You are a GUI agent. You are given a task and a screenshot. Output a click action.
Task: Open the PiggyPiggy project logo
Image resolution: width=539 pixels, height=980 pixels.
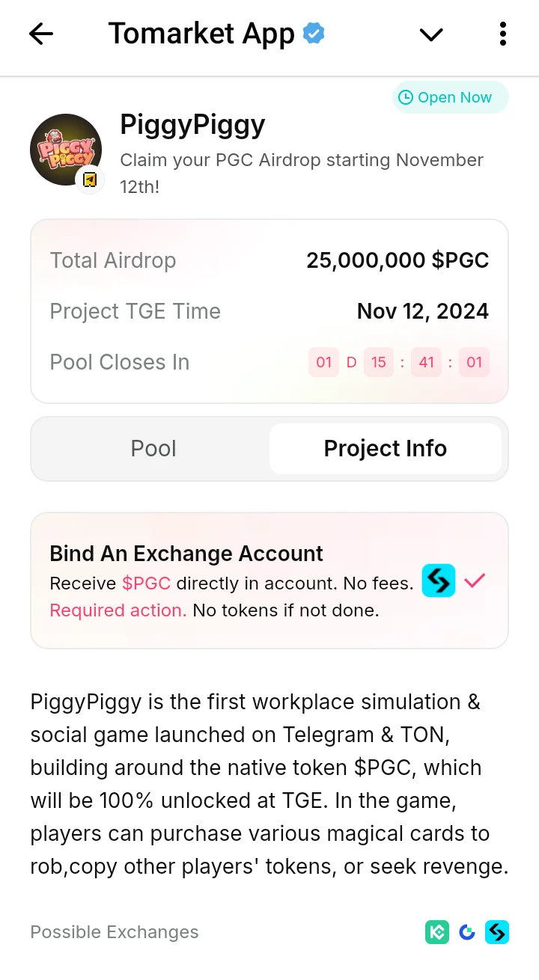[x=66, y=150]
